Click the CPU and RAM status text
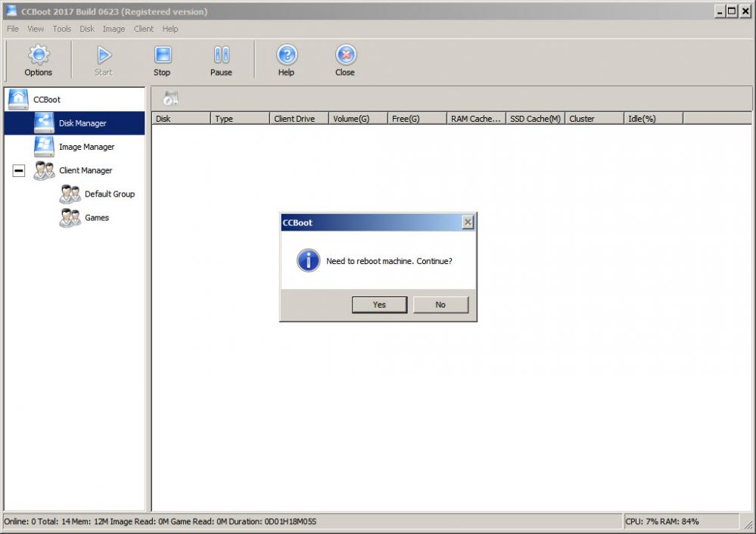The height and width of the screenshot is (534, 756). coord(662,521)
